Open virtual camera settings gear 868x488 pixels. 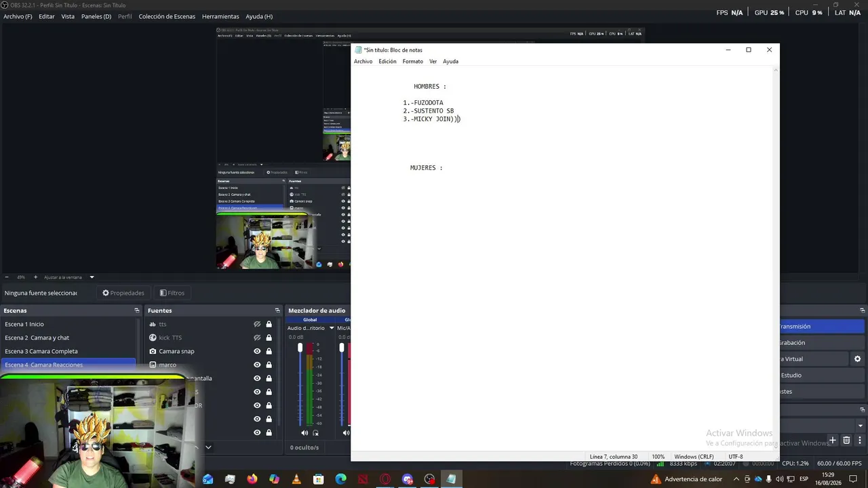pos(857,359)
